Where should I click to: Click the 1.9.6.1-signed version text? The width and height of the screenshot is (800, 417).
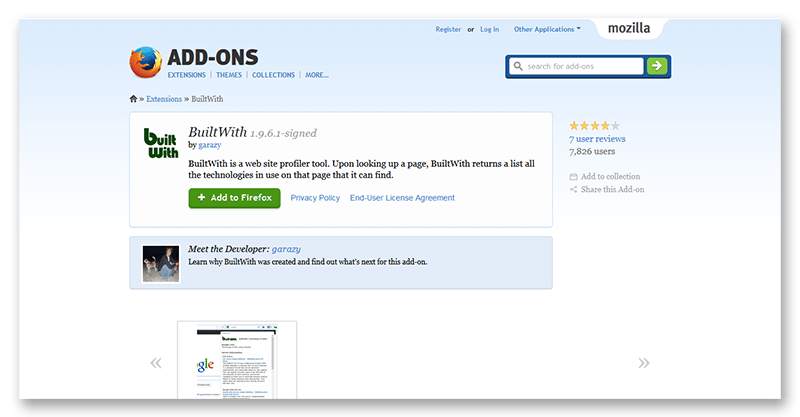pyautogui.click(x=283, y=133)
